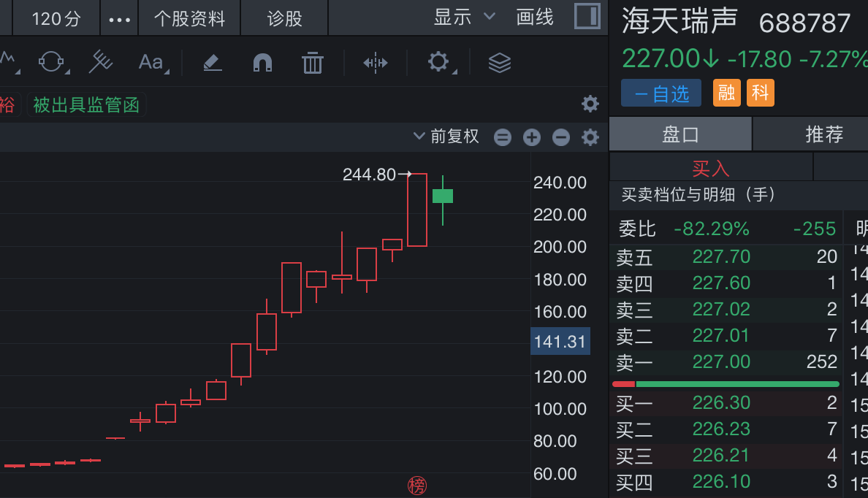This screenshot has height=498, width=868.
Task: Select the pitchfork line drawing tool
Action: tap(101, 63)
